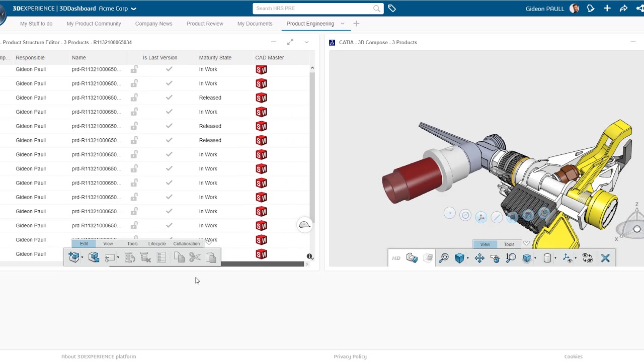Open the cylinder display dropdown in the 3D toolbar
The width and height of the screenshot is (644, 362).
(555, 258)
